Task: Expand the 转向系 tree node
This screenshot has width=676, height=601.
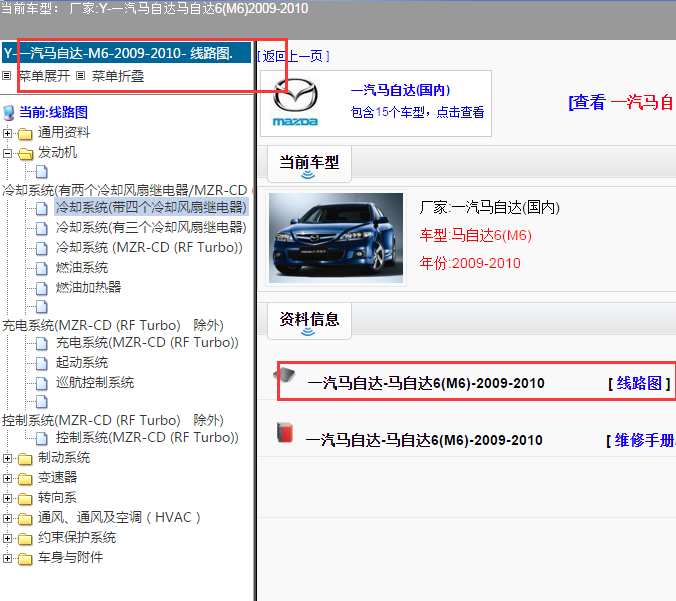Action: pyautogui.click(x=7, y=498)
